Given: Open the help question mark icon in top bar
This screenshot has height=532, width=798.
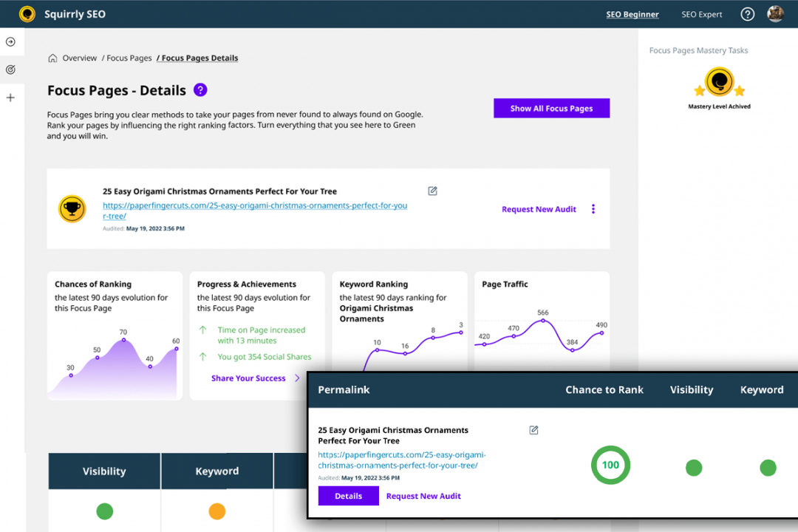Looking at the screenshot, I should click(747, 13).
